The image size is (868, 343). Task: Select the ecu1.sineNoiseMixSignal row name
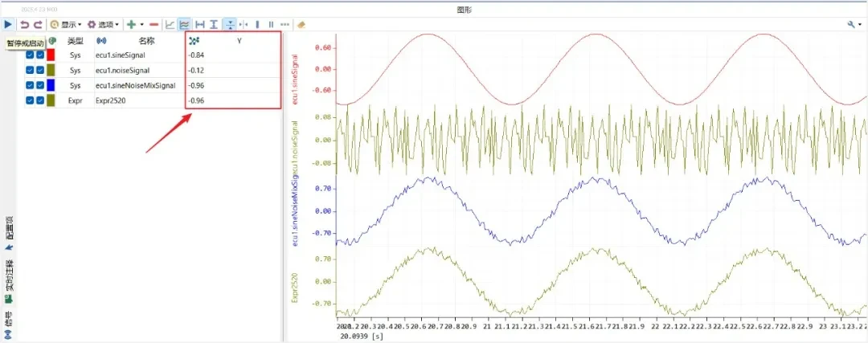(135, 85)
